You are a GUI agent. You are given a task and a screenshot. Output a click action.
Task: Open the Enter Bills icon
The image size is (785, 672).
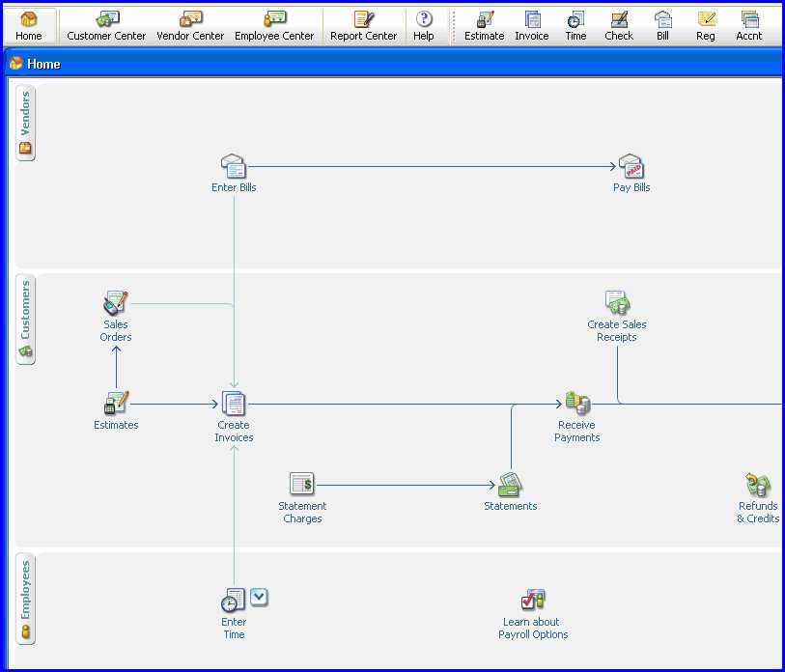(x=234, y=167)
